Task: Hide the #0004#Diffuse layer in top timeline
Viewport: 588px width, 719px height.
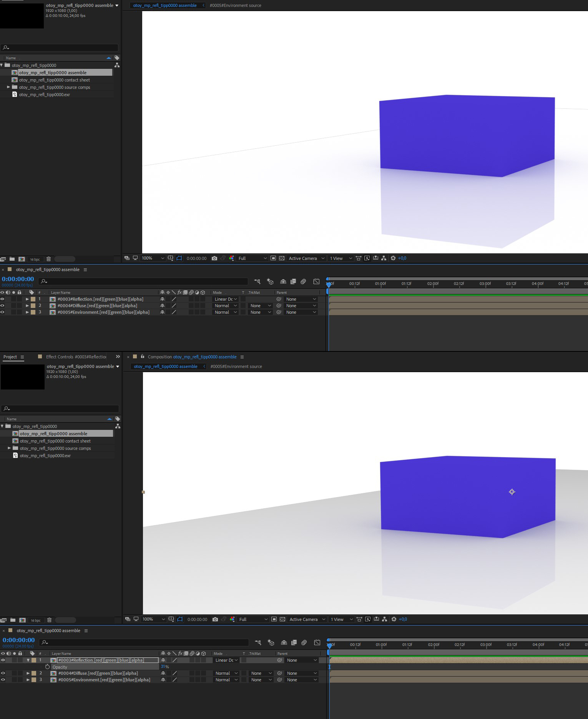Action: [x=2, y=306]
